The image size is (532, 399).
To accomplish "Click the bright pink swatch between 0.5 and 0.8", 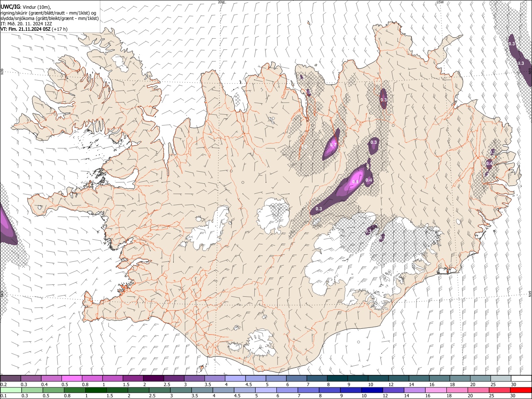I will (71, 379).
